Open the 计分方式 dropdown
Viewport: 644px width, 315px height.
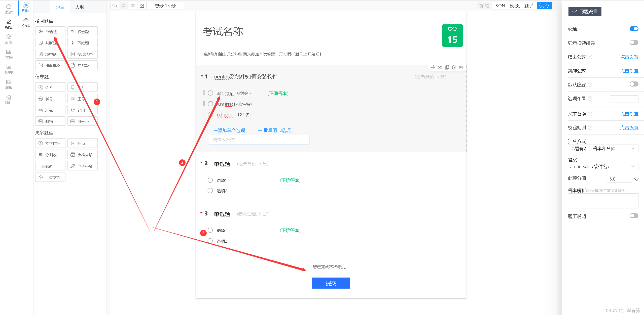coord(603,148)
